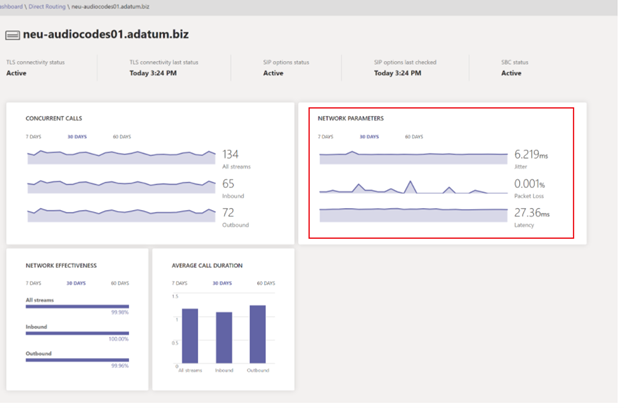Click the Outbound effectiveness bar

[x=77, y=360]
